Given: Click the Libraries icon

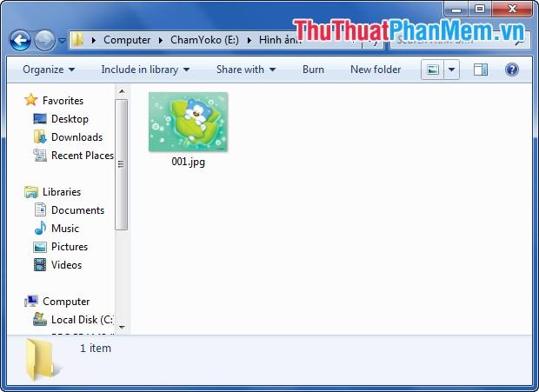Looking at the screenshot, I should [31, 192].
